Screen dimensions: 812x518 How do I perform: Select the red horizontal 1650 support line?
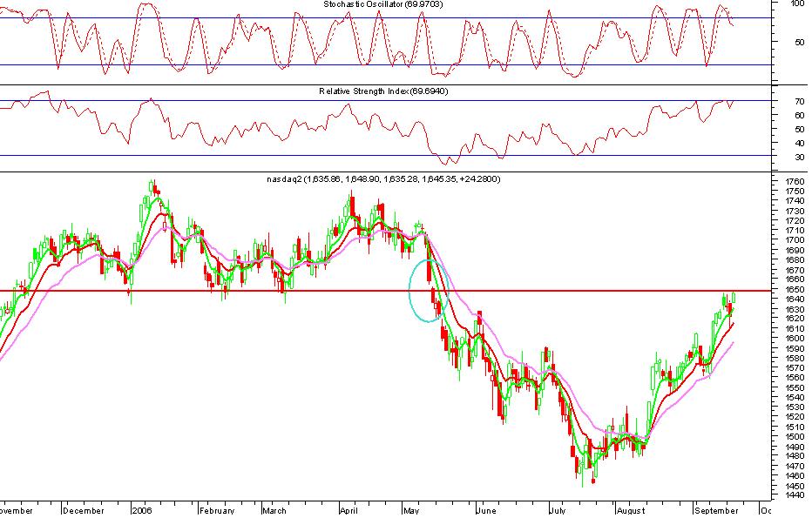point(386,291)
